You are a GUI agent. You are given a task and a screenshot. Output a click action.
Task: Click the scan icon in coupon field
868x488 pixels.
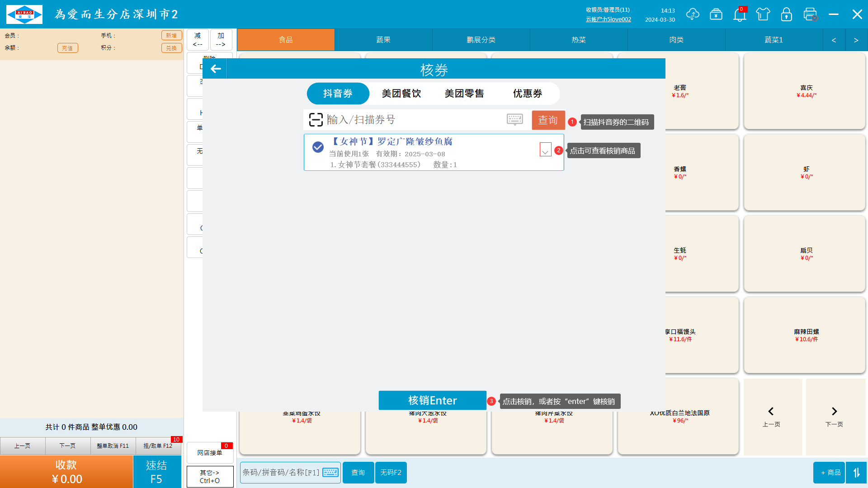click(x=316, y=120)
